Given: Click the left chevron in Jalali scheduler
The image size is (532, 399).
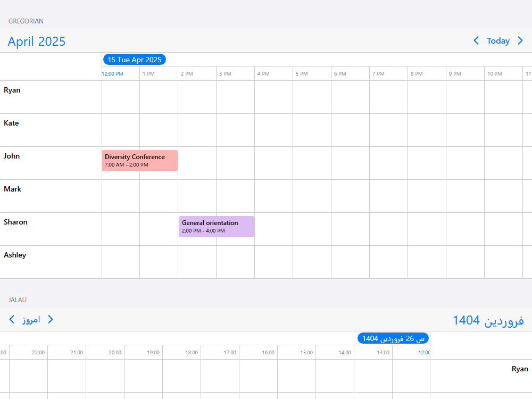Looking at the screenshot, I should coord(12,319).
